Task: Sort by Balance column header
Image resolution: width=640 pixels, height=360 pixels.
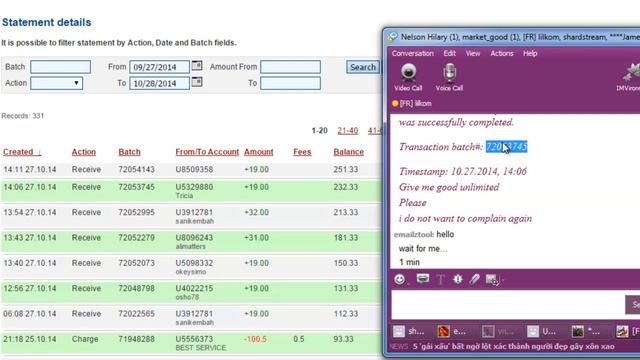Action: [348, 152]
